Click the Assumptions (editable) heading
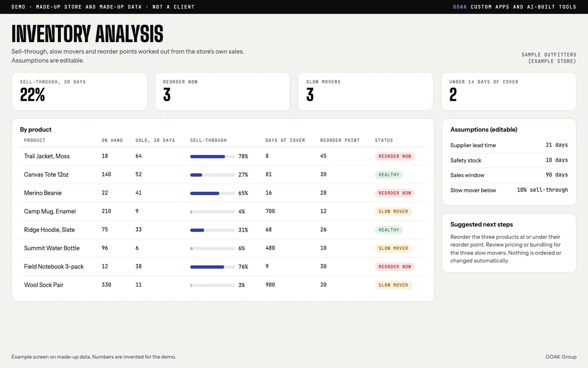 (x=484, y=130)
